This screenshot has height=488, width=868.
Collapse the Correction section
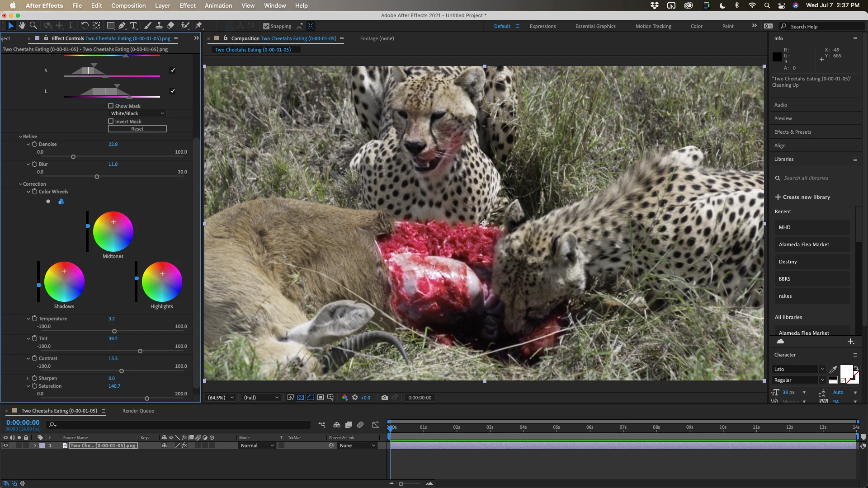click(x=20, y=184)
